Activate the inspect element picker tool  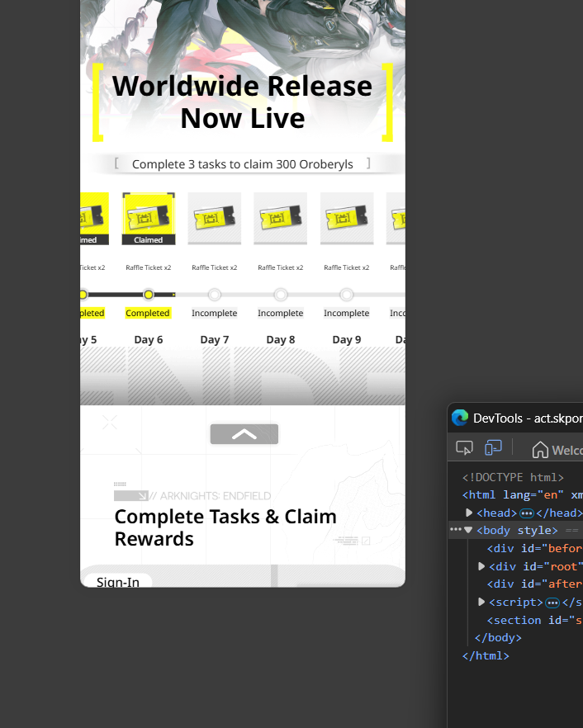[x=464, y=448]
